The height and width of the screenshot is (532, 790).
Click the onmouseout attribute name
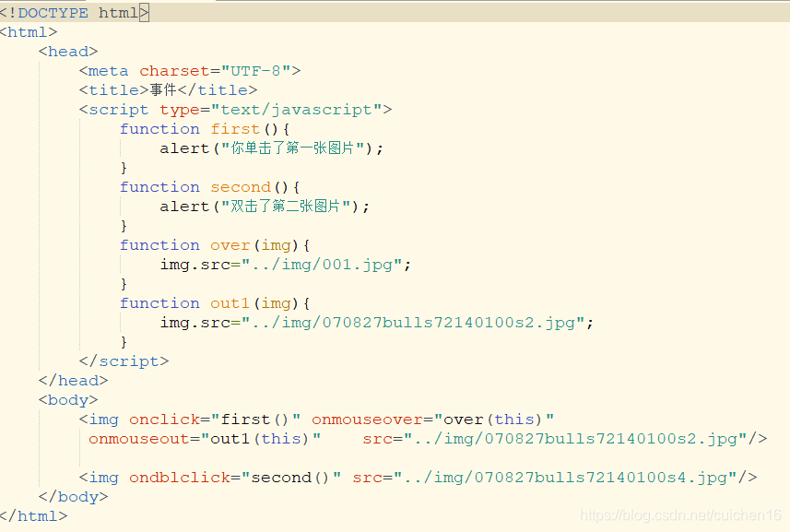139,439
